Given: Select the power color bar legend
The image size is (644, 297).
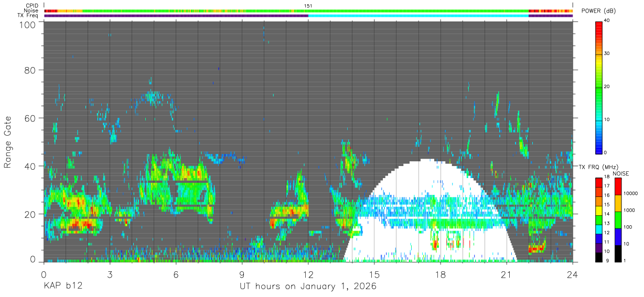Looking at the screenshot, I should [599, 87].
